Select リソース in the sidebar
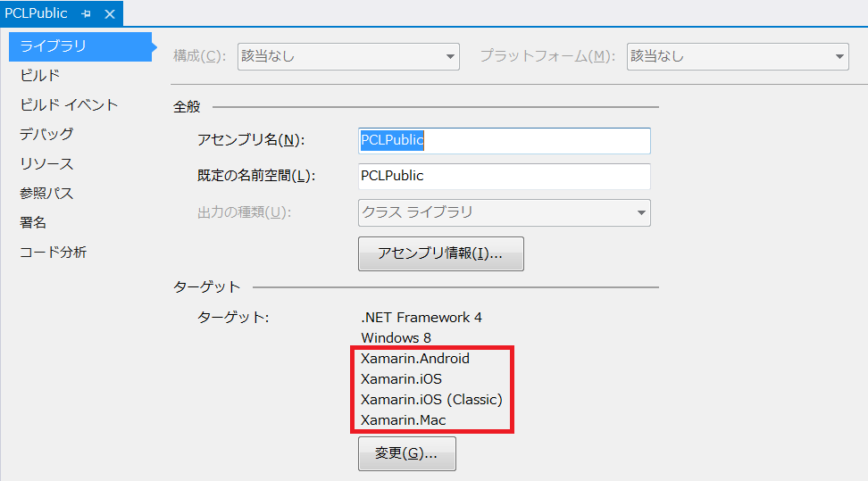868x481 pixels. [46, 164]
